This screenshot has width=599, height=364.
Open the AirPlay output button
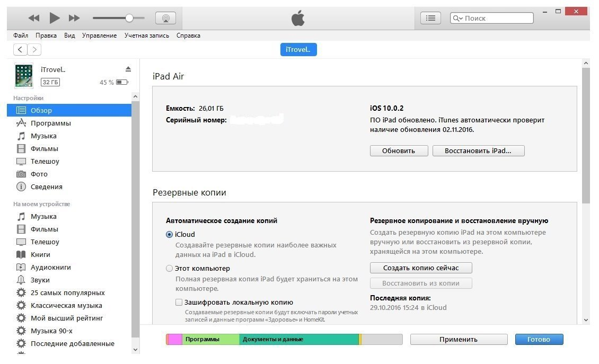pyautogui.click(x=166, y=18)
